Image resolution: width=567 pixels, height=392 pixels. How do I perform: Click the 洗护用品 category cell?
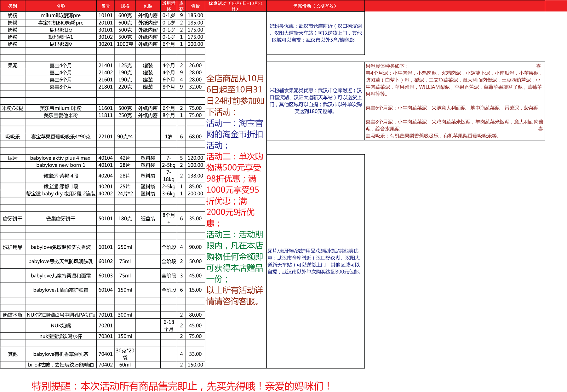tap(13, 247)
